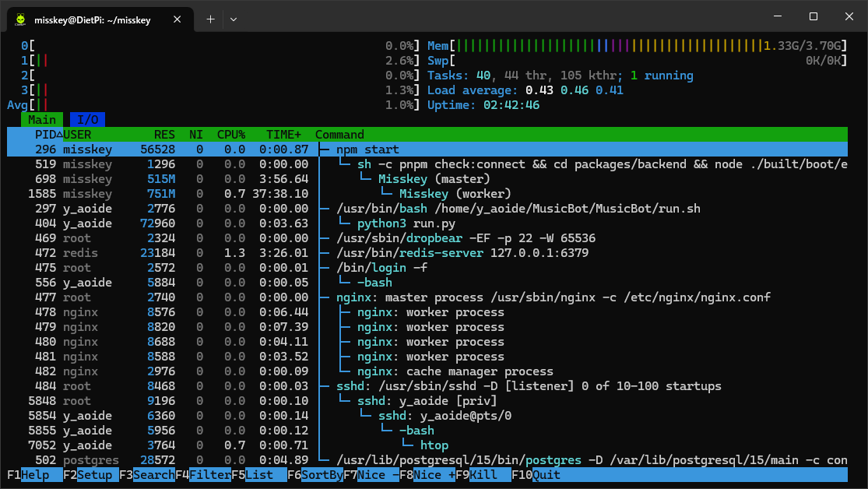The image size is (868, 489).
Task: Open F1 Help in the function bar
Action: (35, 475)
